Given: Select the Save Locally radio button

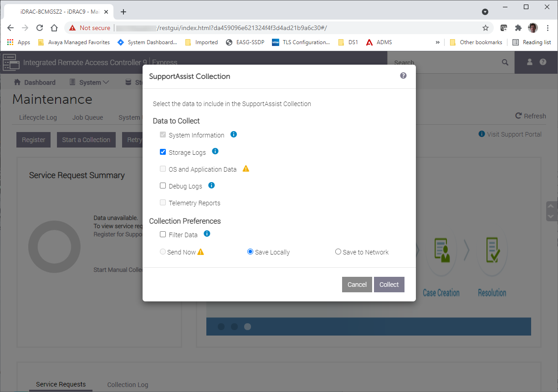Looking at the screenshot, I should (x=250, y=252).
